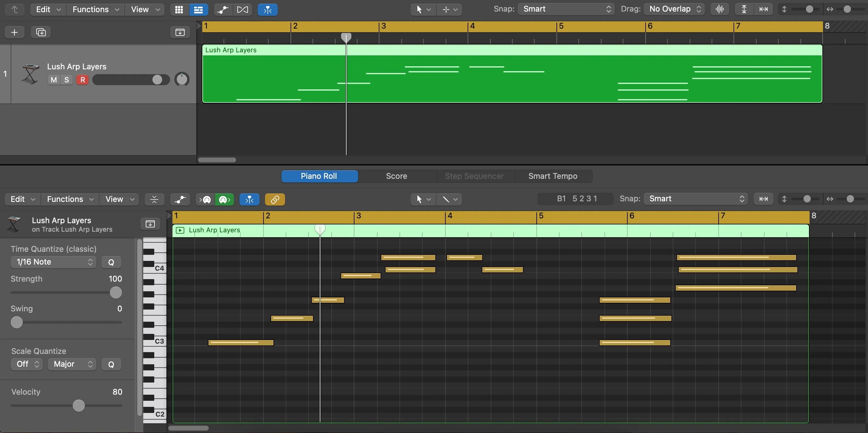Click the Track Stack grid view icon
The image size is (868, 433).
[179, 9]
